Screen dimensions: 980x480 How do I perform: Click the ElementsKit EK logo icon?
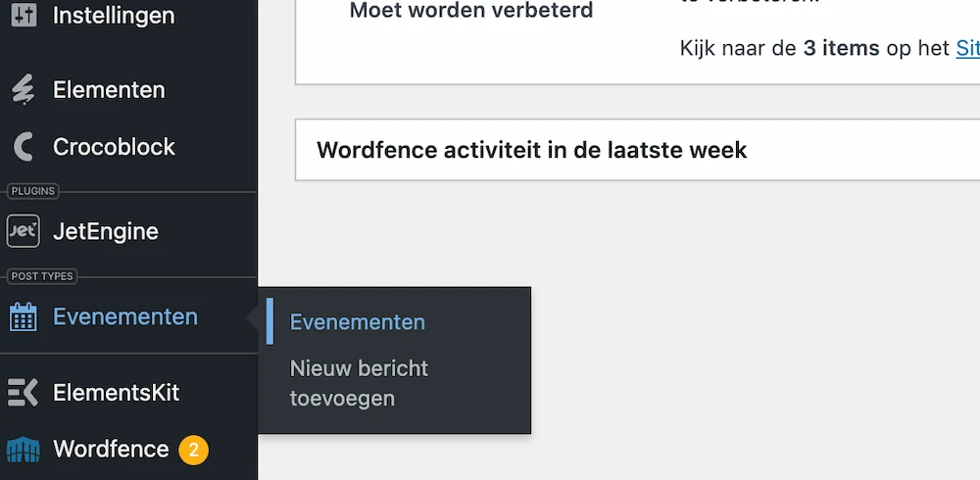pos(23,393)
